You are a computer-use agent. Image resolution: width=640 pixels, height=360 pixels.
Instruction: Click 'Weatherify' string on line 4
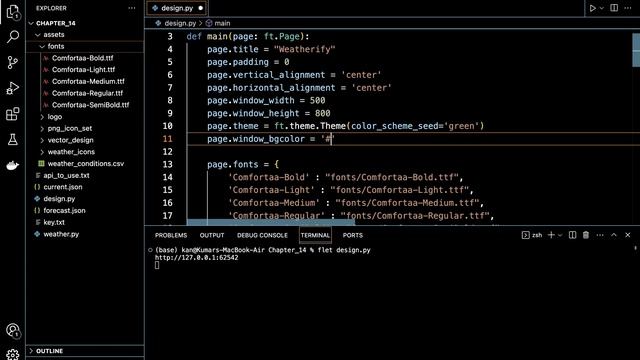pyautogui.click(x=304, y=49)
